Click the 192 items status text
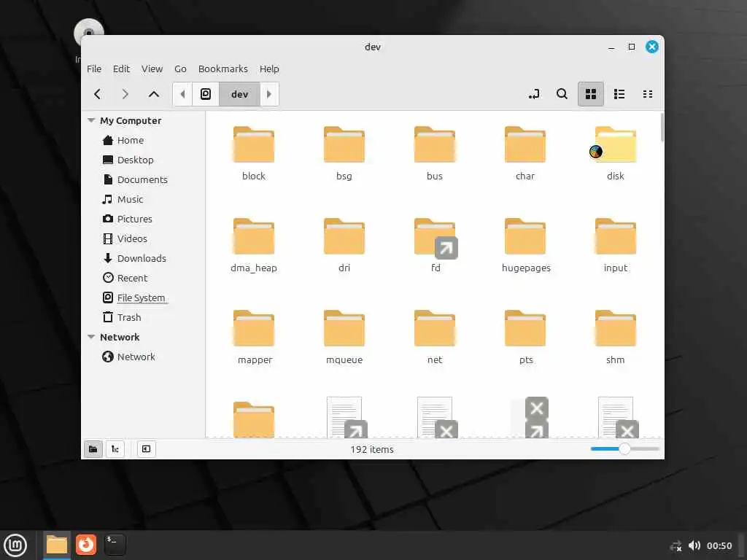The image size is (747, 560). pos(372,449)
